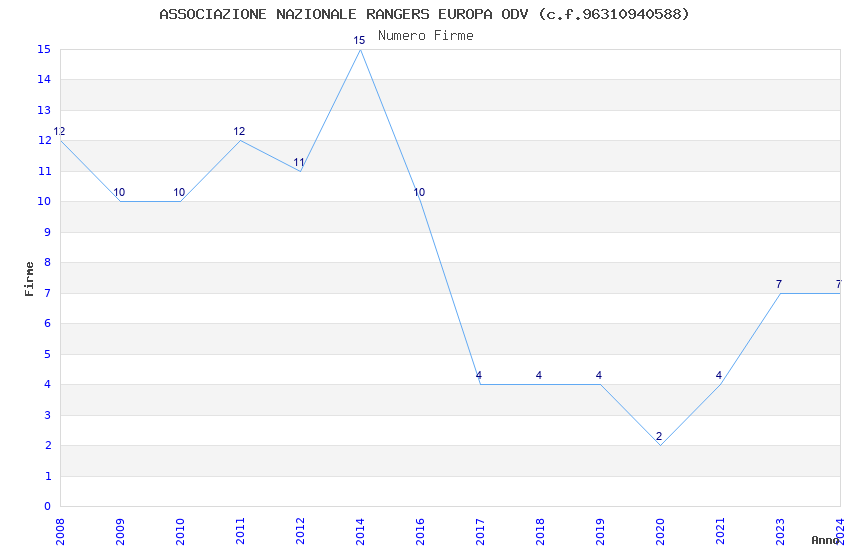Click the 'Firme' y-axis label

(29, 279)
